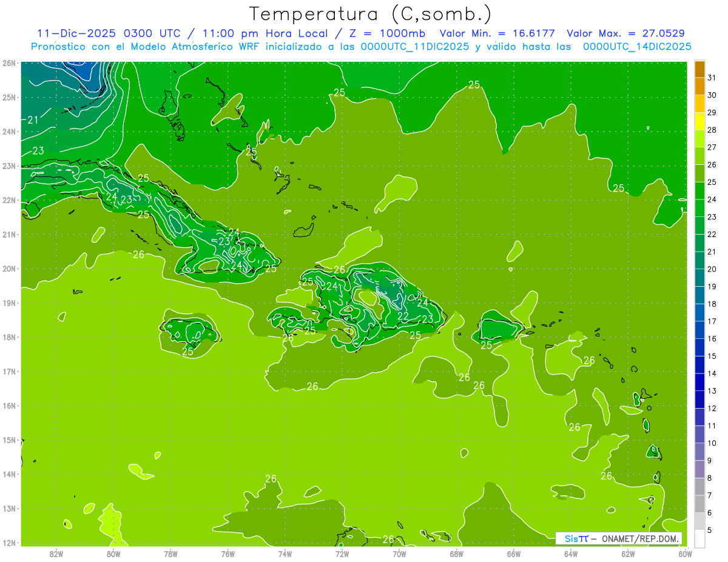Click legend value '28'
The image size is (728, 562).
click(712, 130)
